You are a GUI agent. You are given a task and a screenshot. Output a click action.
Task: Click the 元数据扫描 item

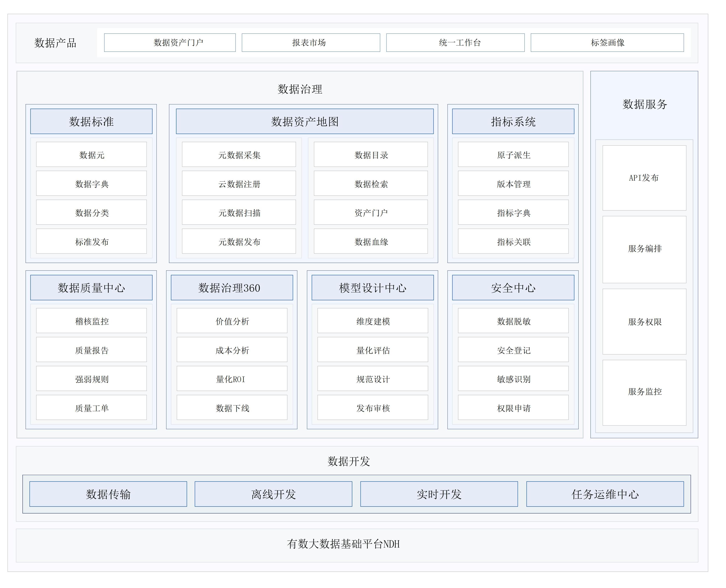pos(239,212)
